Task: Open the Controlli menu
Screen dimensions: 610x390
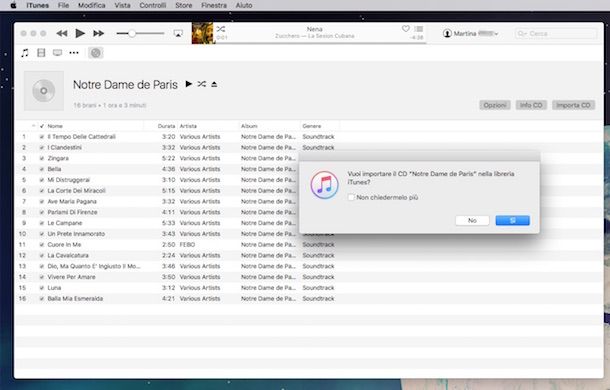Action: click(153, 5)
